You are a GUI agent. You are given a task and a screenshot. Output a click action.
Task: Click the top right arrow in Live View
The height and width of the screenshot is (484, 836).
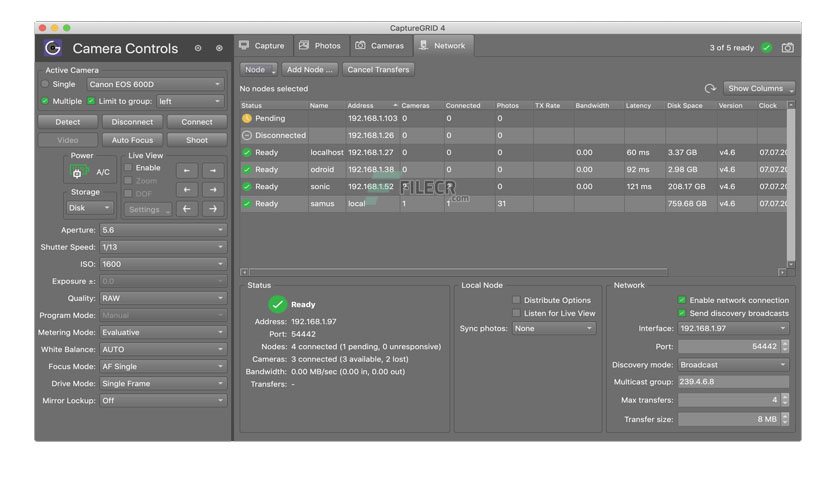click(213, 171)
